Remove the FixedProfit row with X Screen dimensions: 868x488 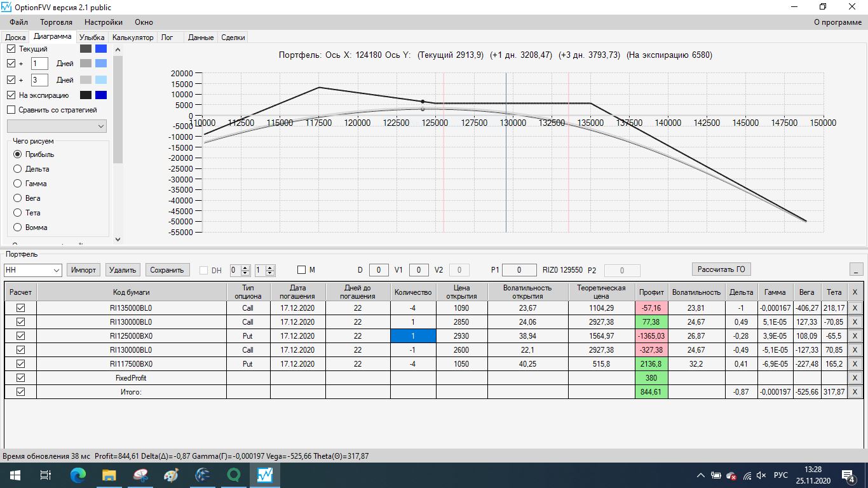pos(855,377)
